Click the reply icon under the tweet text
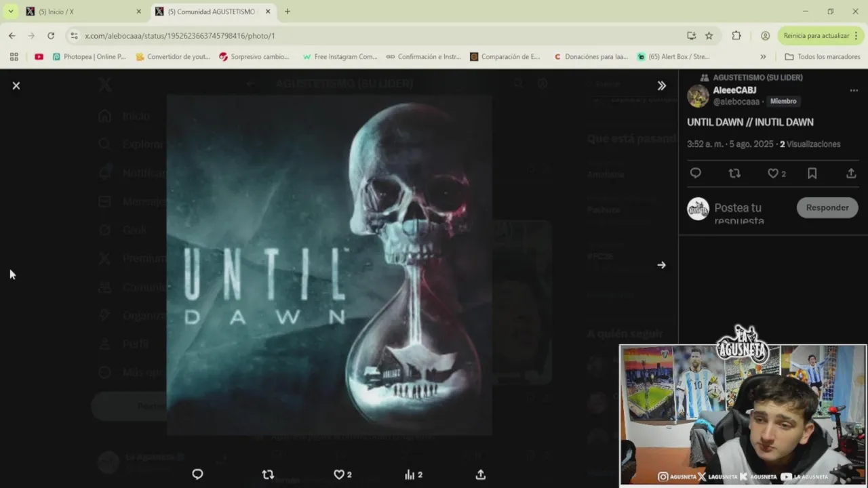Viewport: 868px width, 488px height. click(x=695, y=174)
